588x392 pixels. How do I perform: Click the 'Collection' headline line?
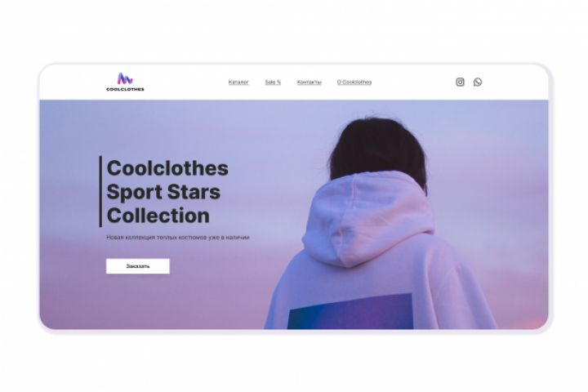(158, 216)
